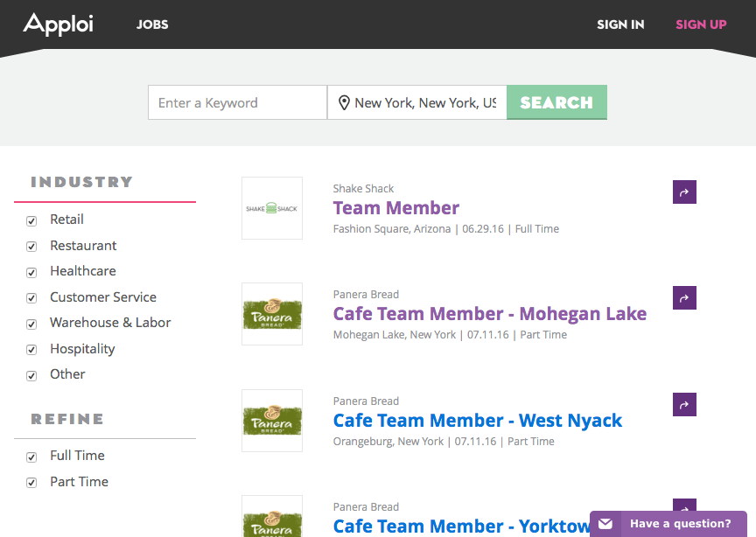Disable the Healthcare filter checkbox

[x=31, y=273]
